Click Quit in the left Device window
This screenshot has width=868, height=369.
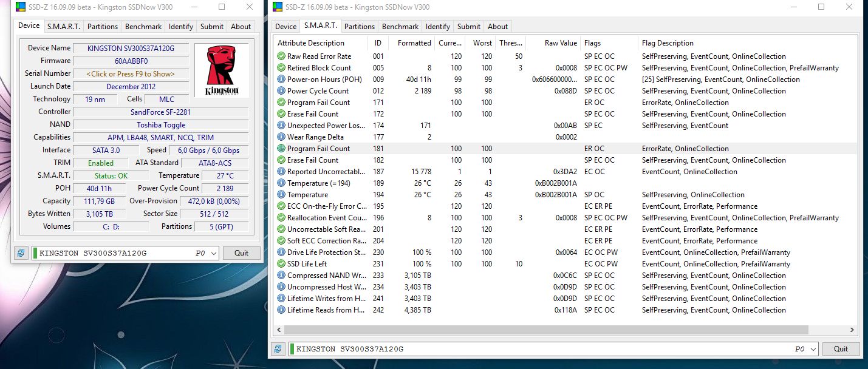242,253
